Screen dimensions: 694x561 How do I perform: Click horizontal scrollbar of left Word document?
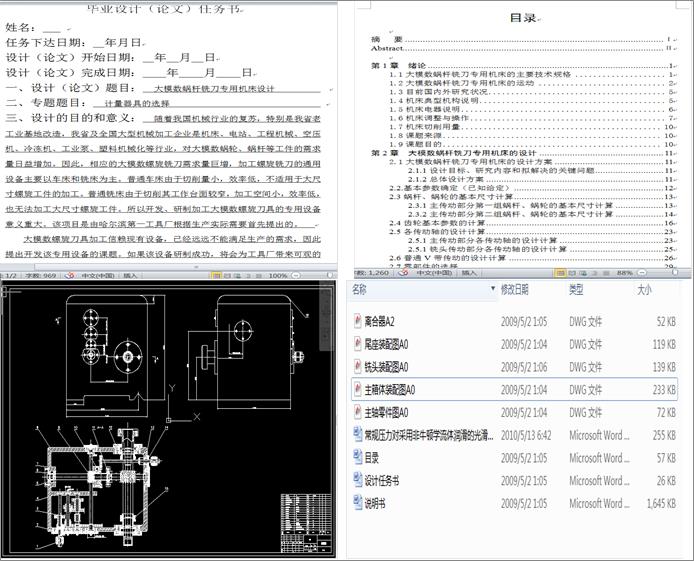tap(185, 267)
